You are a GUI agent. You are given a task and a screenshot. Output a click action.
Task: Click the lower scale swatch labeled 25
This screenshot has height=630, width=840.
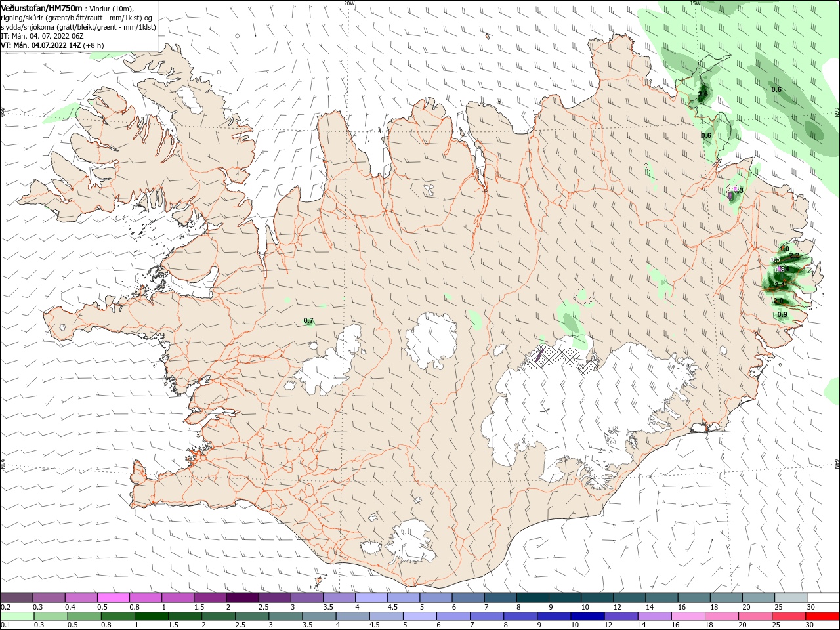coord(789,616)
